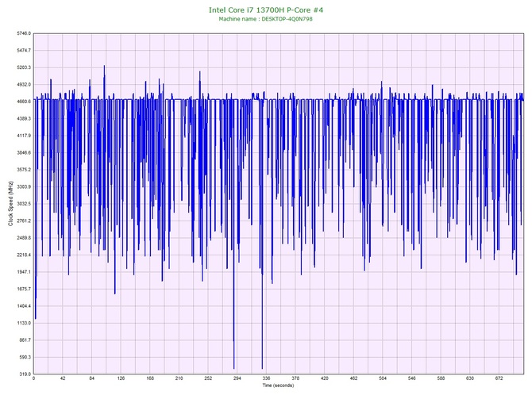The image size is (532, 399).
Task: Click the x-axis tick label 42
Action: click(x=63, y=378)
